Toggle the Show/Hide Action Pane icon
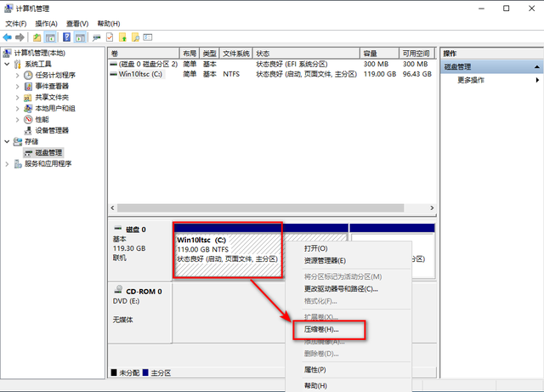This screenshot has width=544, height=392. (x=80, y=37)
